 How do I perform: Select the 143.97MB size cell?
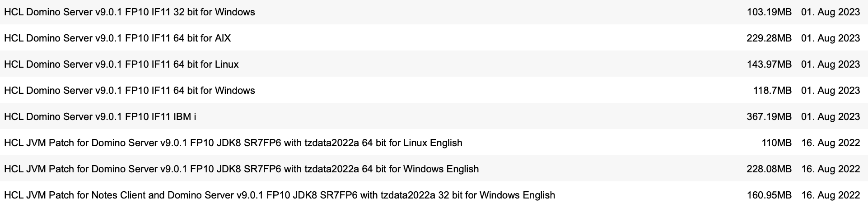pyautogui.click(x=769, y=65)
